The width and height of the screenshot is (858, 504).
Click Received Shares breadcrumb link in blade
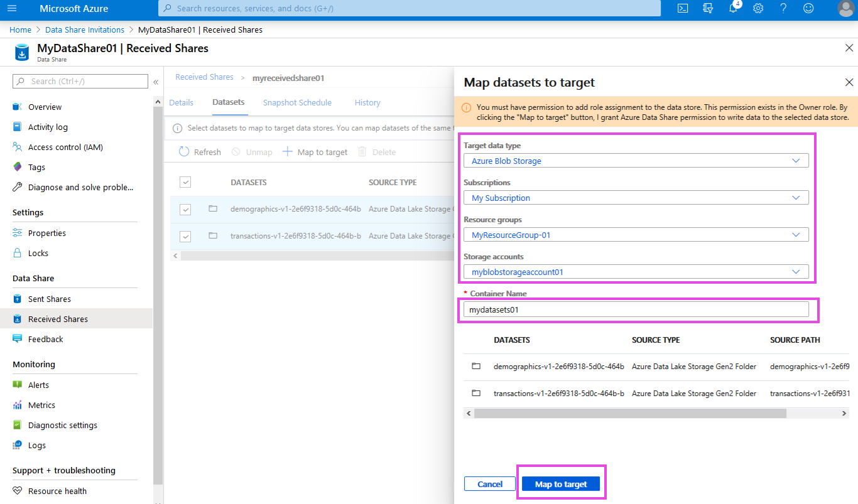point(204,77)
